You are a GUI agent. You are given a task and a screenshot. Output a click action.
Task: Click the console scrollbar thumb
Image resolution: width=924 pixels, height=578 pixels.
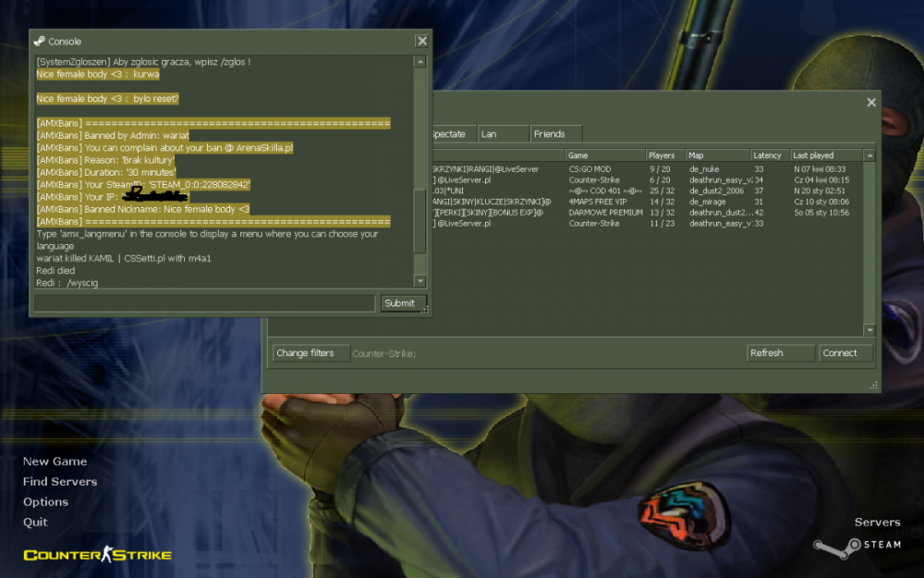click(x=419, y=221)
